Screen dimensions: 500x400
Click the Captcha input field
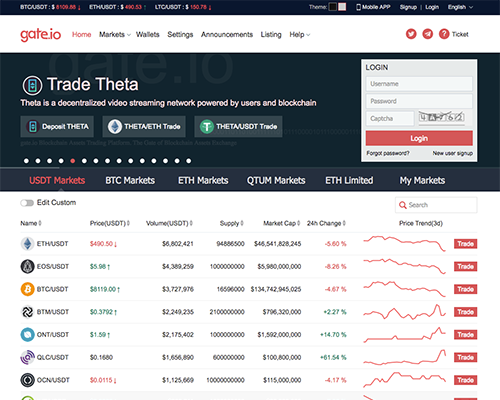coord(390,118)
